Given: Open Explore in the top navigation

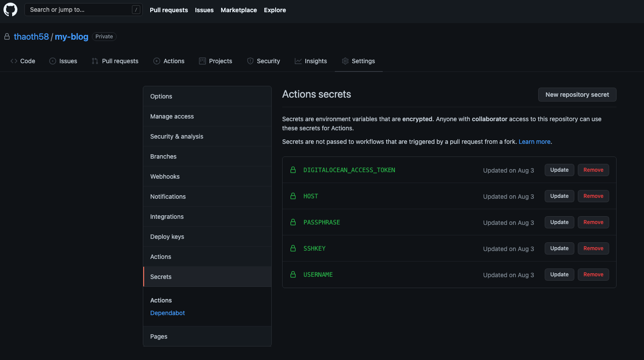Looking at the screenshot, I should point(275,10).
